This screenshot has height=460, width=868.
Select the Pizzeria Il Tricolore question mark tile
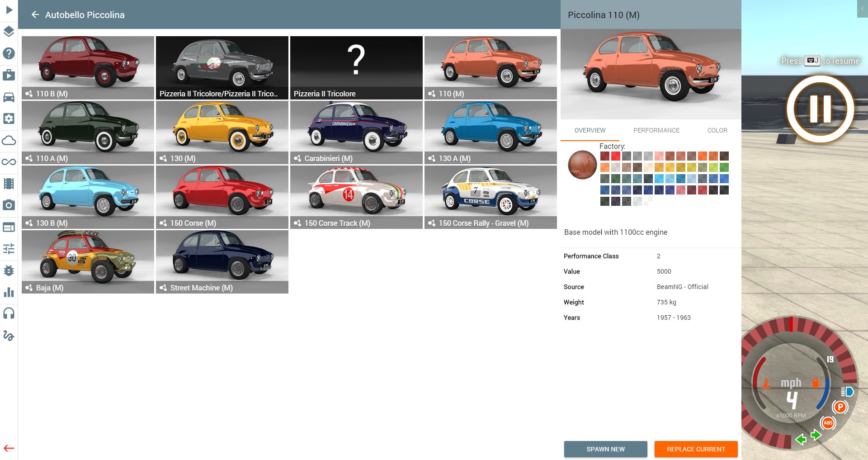[356, 68]
